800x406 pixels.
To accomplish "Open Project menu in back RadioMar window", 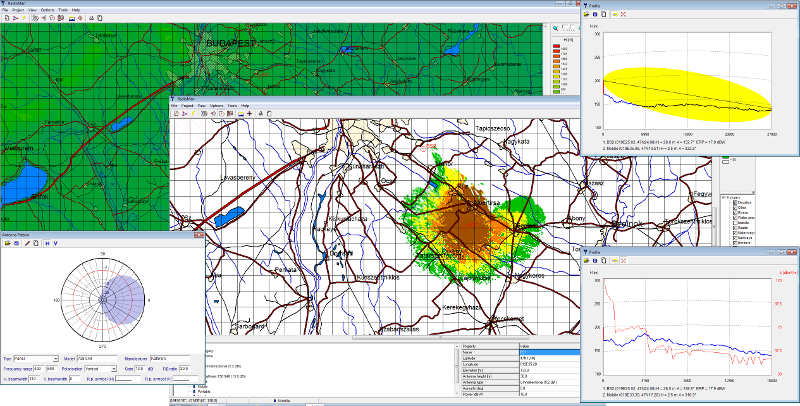I will point(18,10).
